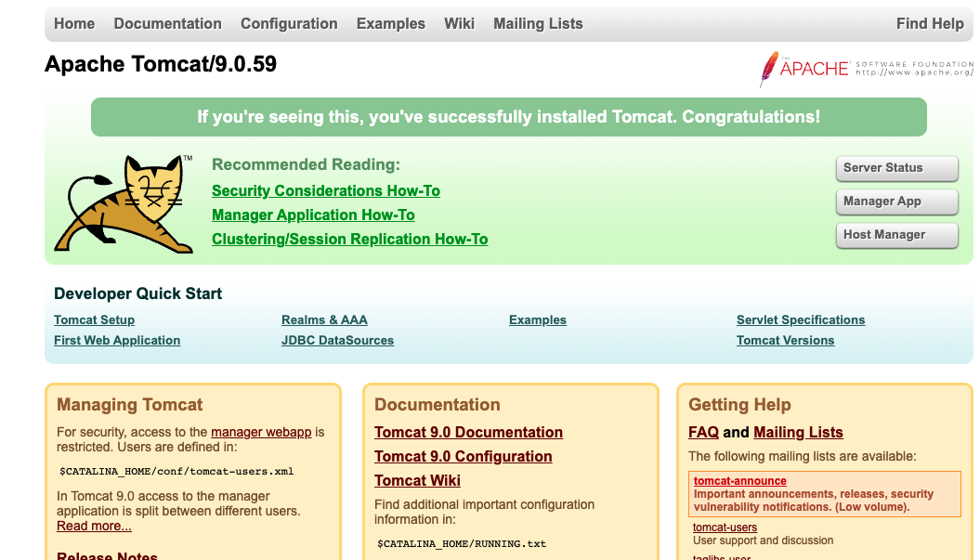Open the tomcat-users mailing list link
The image size is (980, 560).
(x=725, y=527)
